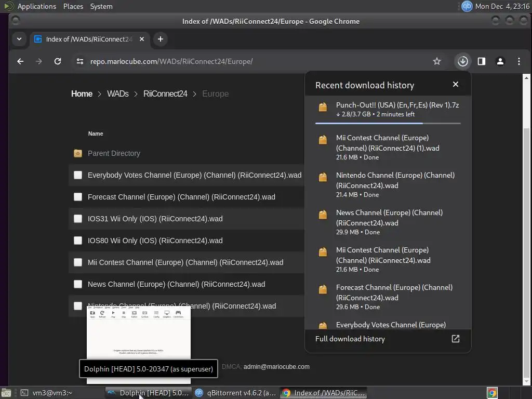Check the IOS31 Wii Only checkbox
Image resolution: width=532 pixels, height=399 pixels.
[78, 219]
